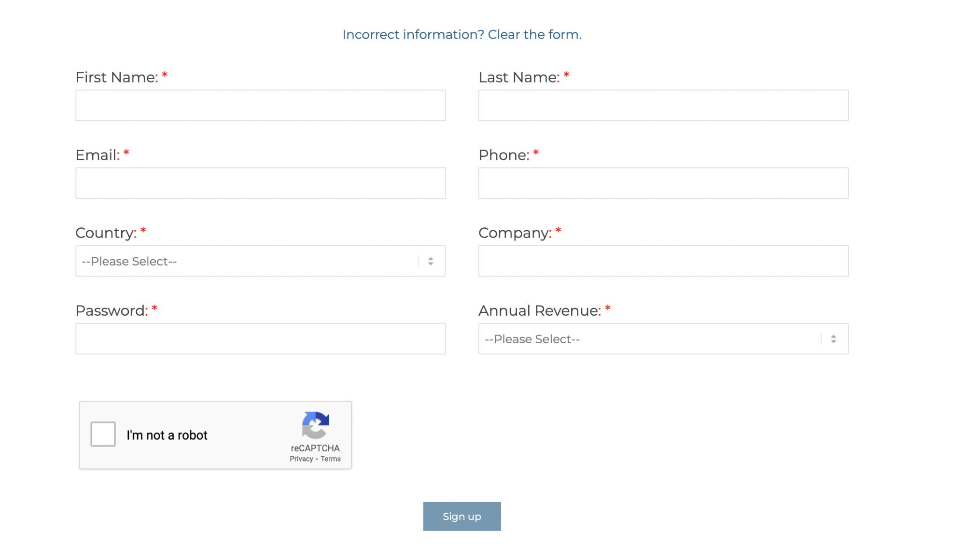Click inside the Last Name field

tap(663, 105)
